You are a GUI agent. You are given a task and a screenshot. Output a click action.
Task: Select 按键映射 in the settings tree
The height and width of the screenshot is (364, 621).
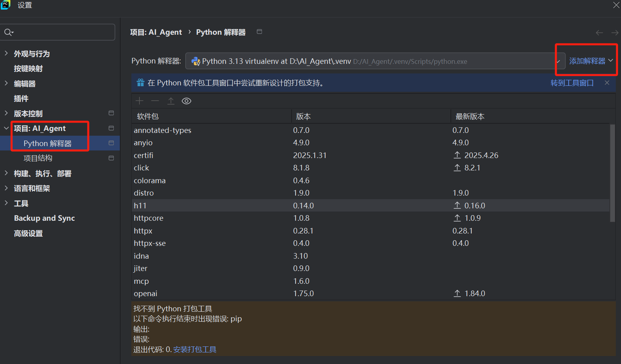point(28,69)
